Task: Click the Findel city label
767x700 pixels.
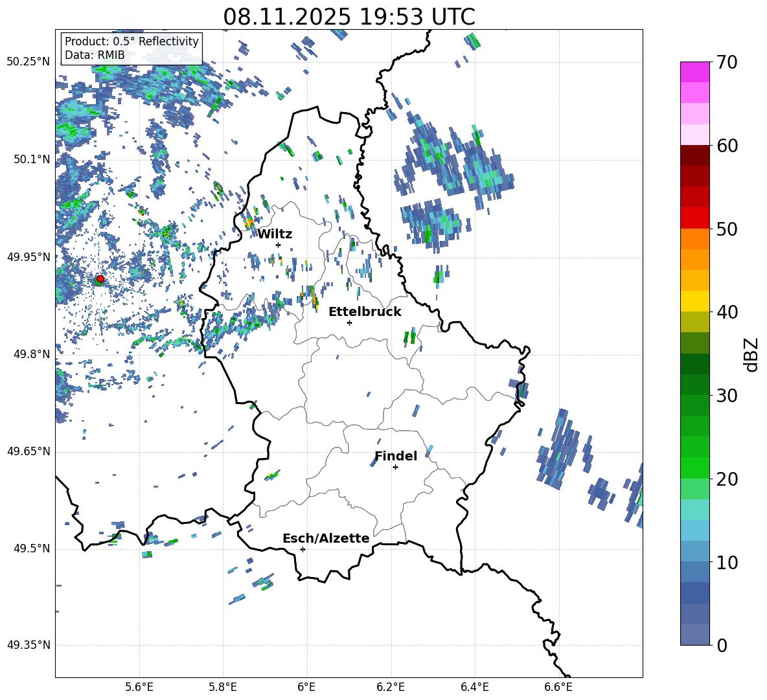Action: [396, 456]
